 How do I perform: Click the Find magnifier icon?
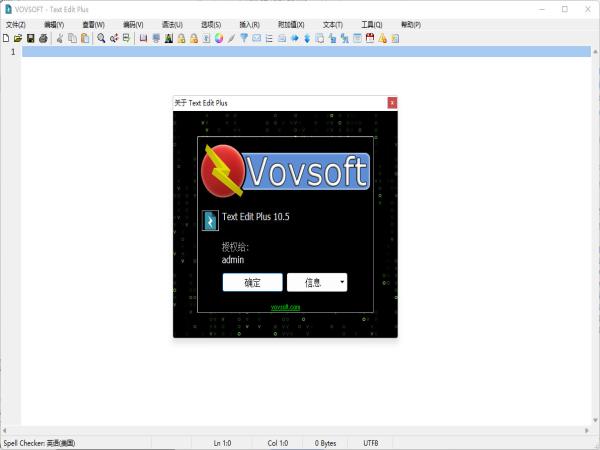pyautogui.click(x=101, y=38)
